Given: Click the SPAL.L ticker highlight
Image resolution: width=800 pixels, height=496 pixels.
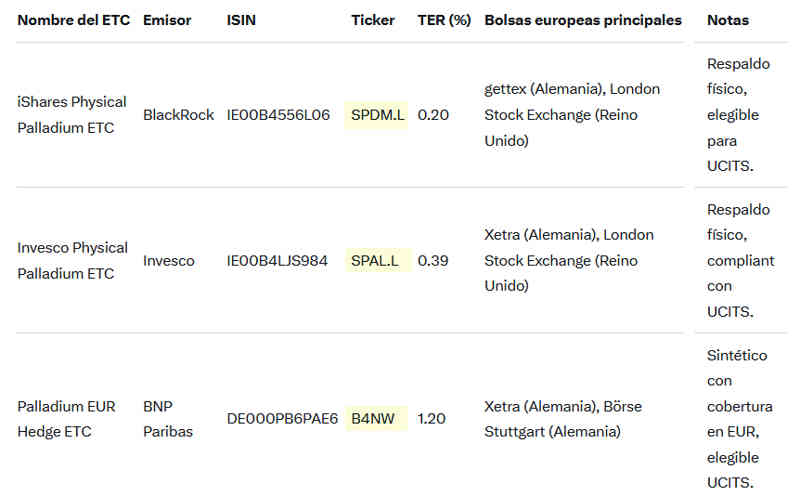Looking at the screenshot, I should click(x=375, y=261).
